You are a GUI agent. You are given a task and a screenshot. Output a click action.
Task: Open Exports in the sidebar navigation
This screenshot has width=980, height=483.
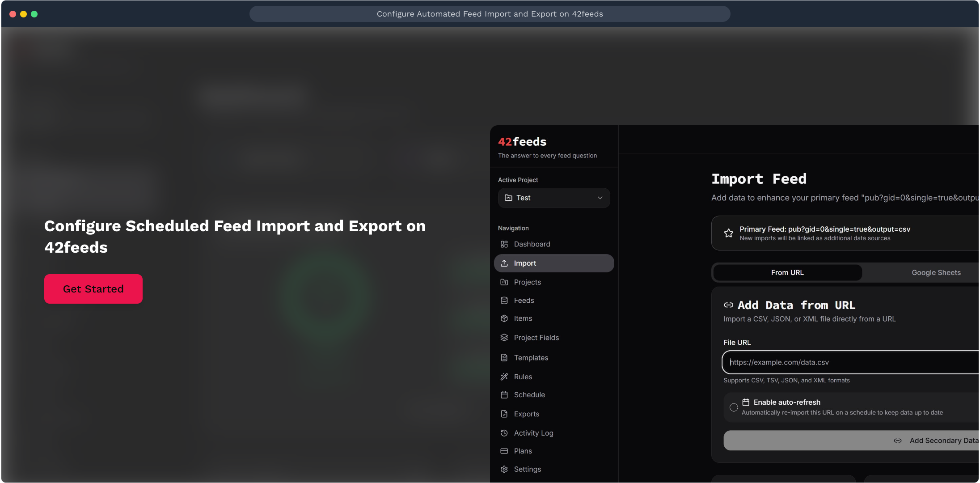click(x=526, y=414)
